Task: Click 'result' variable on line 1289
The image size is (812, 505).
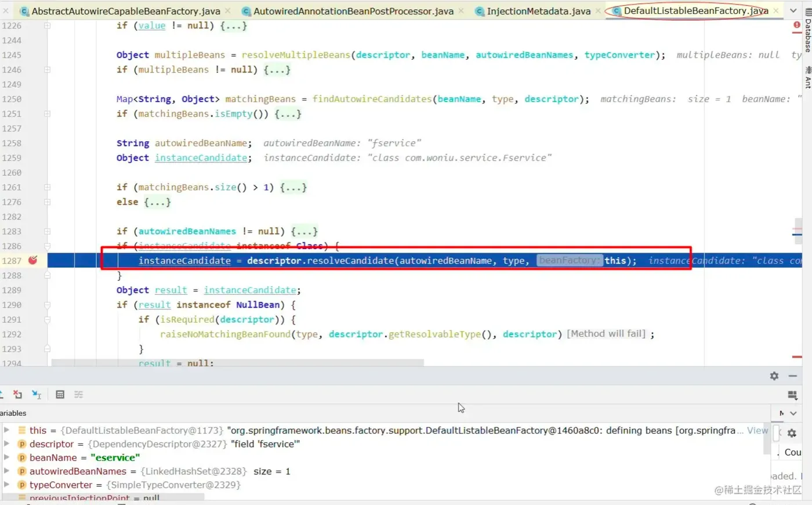Action: tap(171, 290)
